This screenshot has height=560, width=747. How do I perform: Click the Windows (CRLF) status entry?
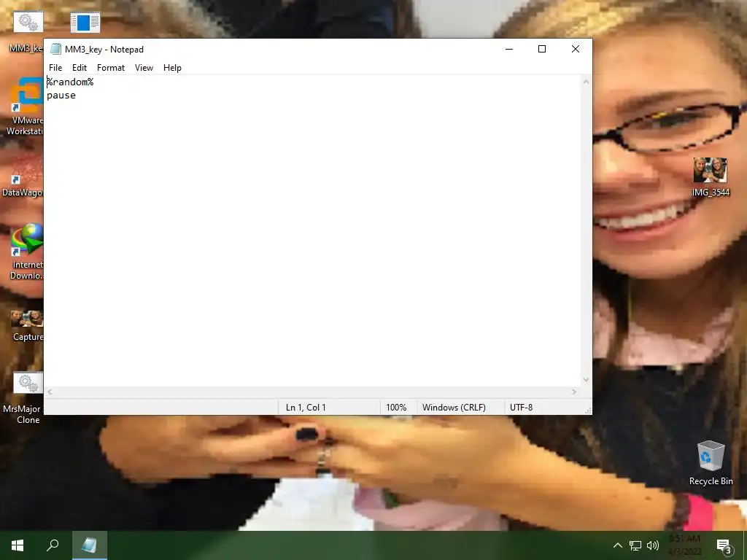pos(454,408)
